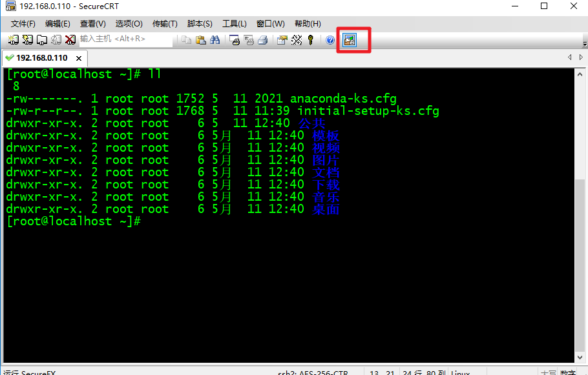Click the public key assistant key icon
588x375 pixels.
pos(311,40)
